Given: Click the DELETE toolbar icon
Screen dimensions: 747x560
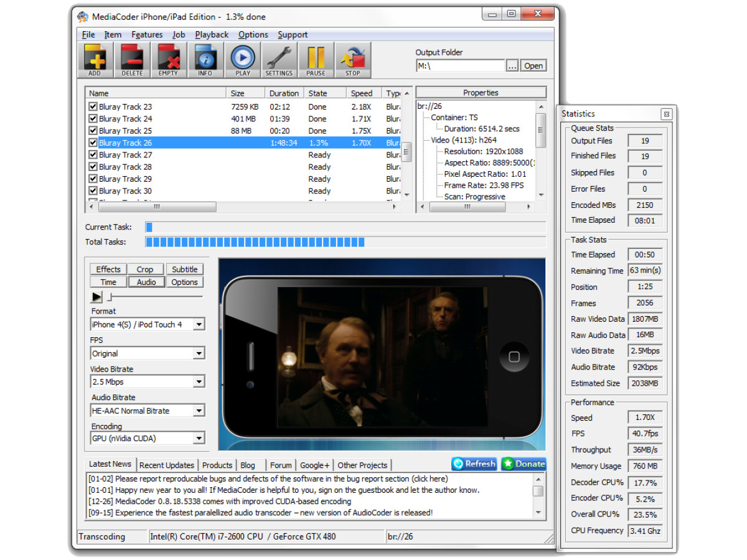Looking at the screenshot, I should click(x=131, y=60).
